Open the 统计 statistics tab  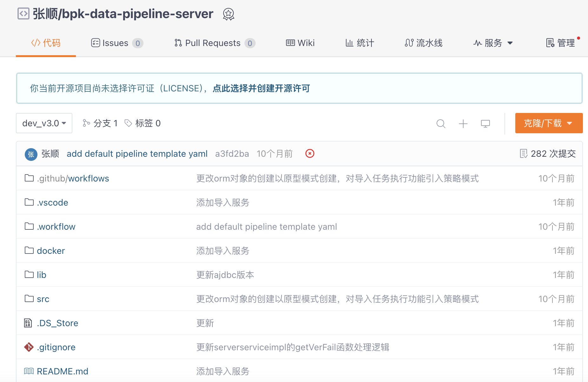pos(360,43)
